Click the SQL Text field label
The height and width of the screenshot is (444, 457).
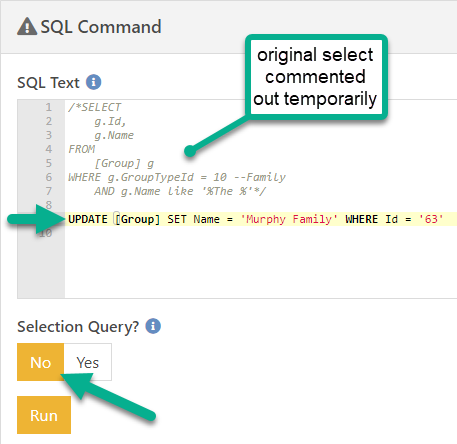(48, 83)
